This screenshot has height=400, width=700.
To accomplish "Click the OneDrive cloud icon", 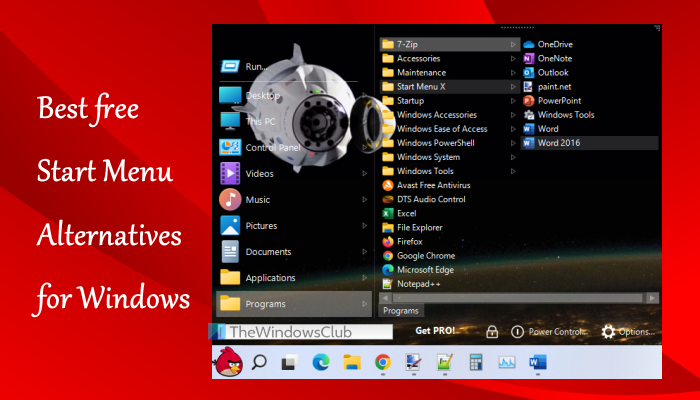I will click(x=529, y=44).
